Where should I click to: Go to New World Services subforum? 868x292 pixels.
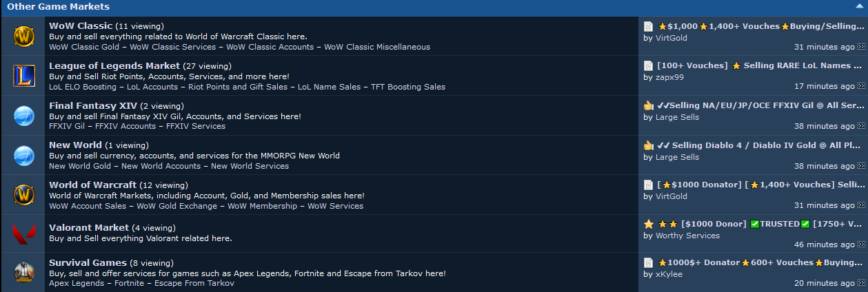click(x=250, y=166)
